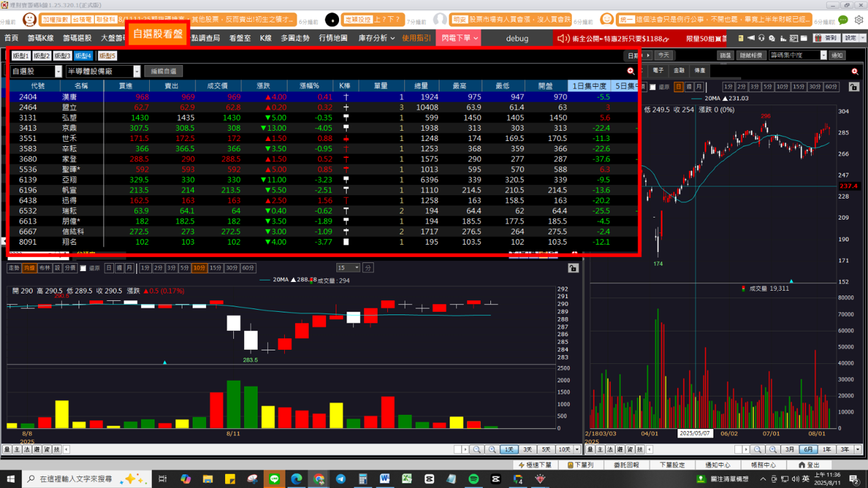Open Microsoft Edge from the taskbar
Image resolution: width=868 pixels, height=488 pixels.
[x=296, y=479]
